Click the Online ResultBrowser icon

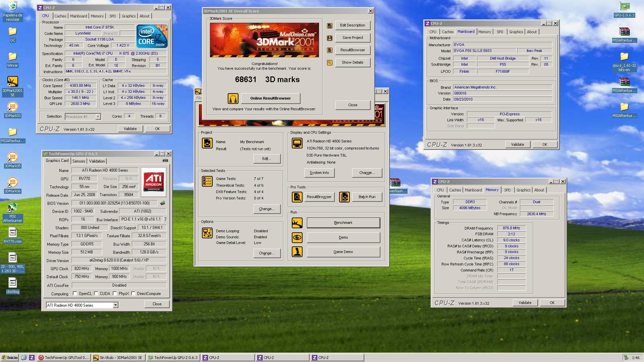click(x=233, y=99)
